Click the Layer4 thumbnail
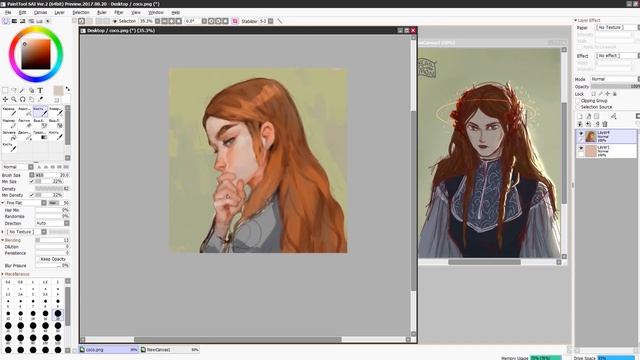Image resolution: width=640 pixels, height=360 pixels. click(x=591, y=136)
